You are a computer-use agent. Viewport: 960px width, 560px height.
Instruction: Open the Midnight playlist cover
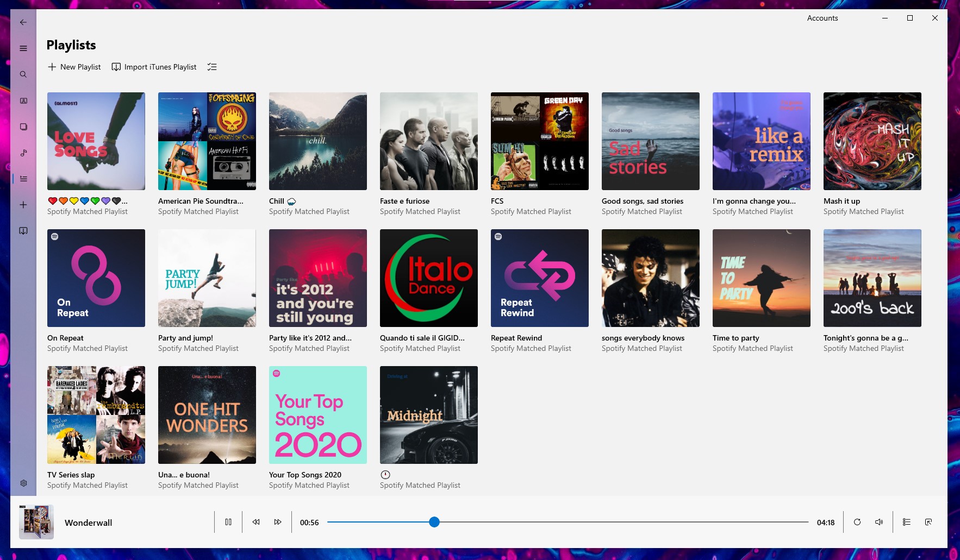[x=429, y=415]
